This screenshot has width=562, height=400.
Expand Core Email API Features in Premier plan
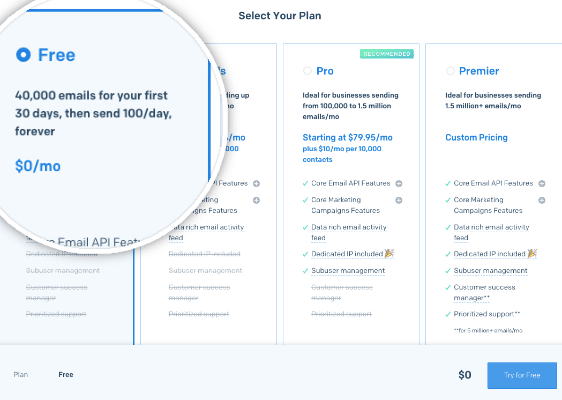(x=542, y=184)
